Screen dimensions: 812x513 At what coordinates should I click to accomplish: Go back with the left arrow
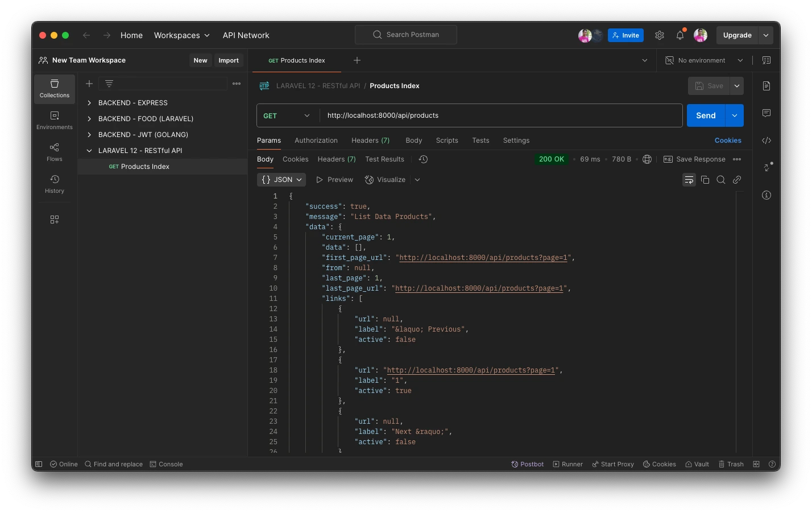pyautogui.click(x=86, y=35)
